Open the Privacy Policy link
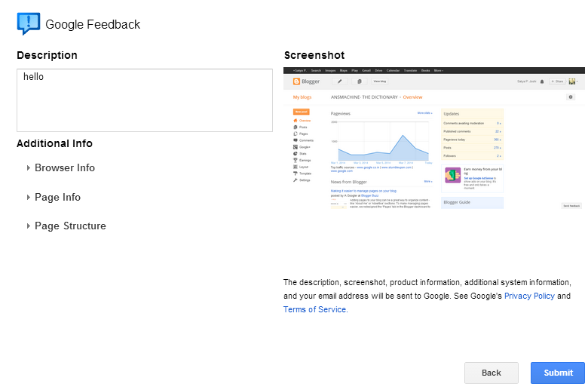588x390 pixels. (529, 296)
